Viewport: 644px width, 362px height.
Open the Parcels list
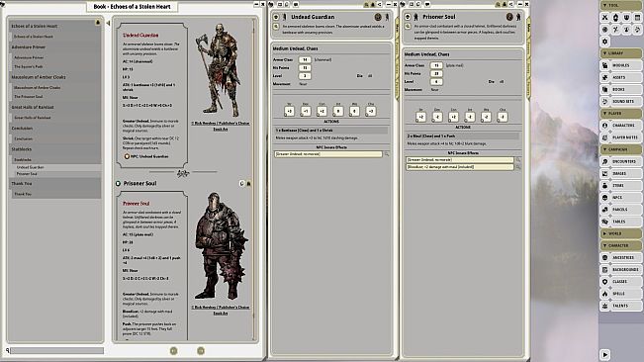[x=620, y=210]
